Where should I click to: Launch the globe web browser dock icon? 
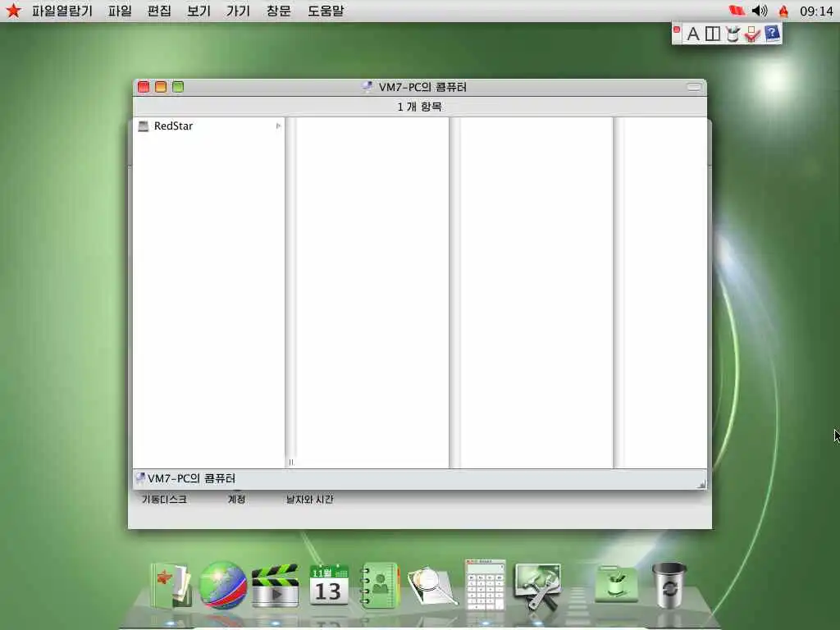pyautogui.click(x=223, y=586)
